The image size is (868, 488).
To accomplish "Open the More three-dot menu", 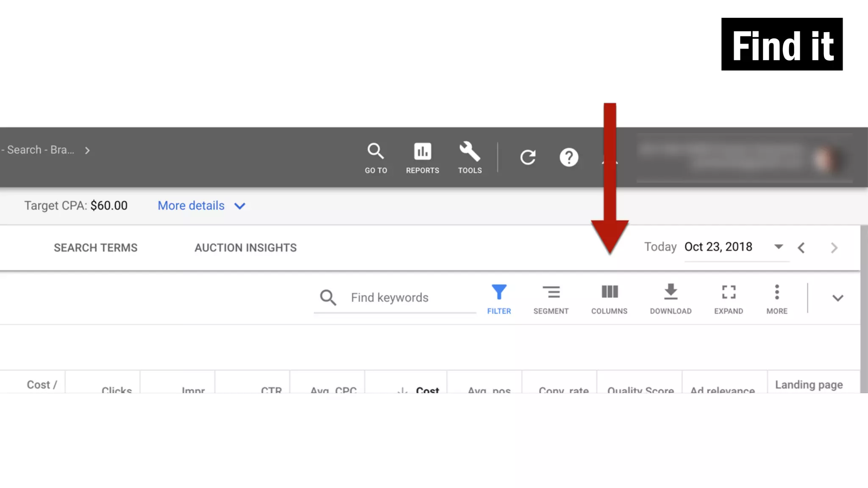I will coord(777,293).
